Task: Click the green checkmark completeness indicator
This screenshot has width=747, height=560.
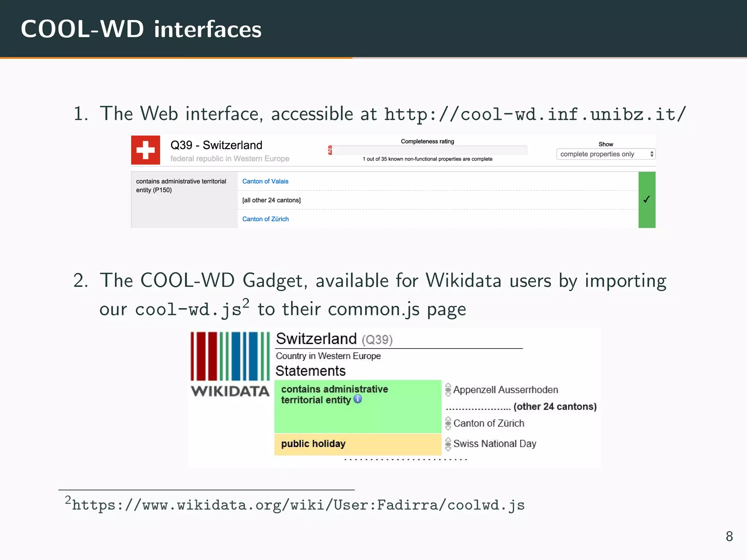Action: click(x=647, y=199)
